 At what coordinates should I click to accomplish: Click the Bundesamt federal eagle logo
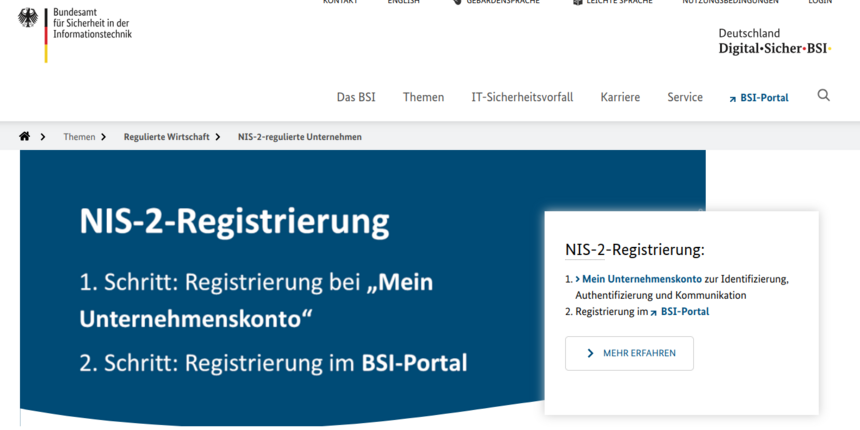click(x=28, y=18)
